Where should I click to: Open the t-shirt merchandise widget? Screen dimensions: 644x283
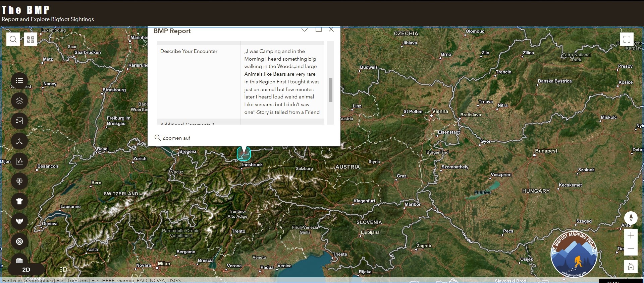pyautogui.click(x=19, y=201)
